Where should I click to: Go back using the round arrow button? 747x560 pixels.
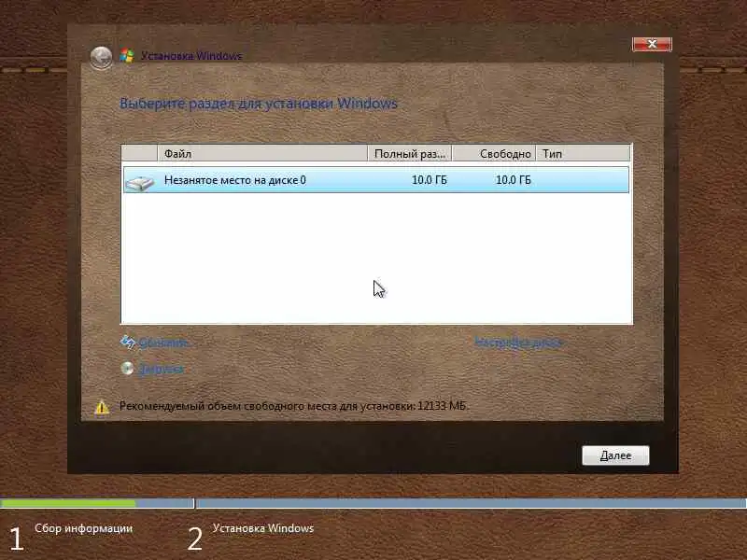tap(101, 58)
